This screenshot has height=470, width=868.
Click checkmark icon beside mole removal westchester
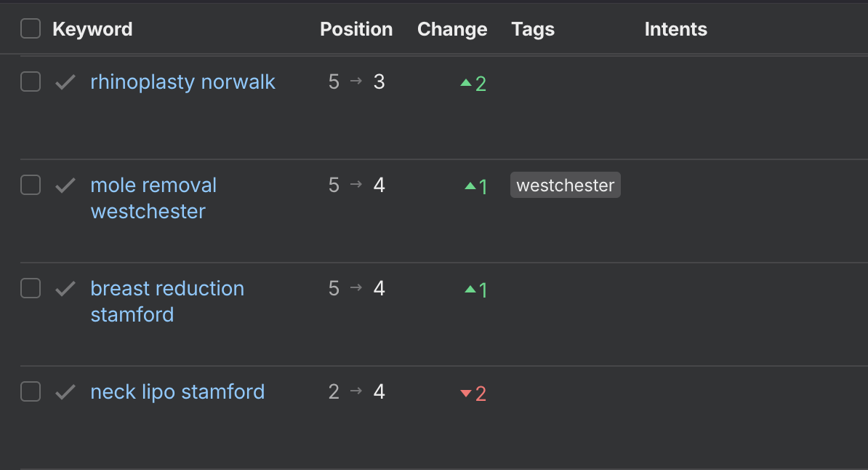[x=65, y=186]
